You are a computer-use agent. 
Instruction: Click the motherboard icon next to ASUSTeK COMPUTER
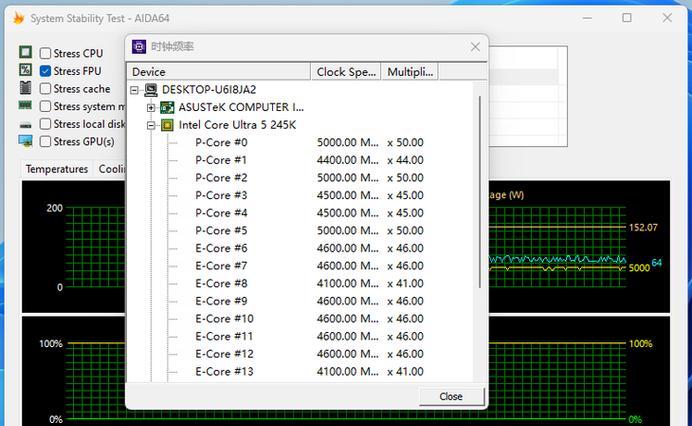pyautogui.click(x=167, y=107)
